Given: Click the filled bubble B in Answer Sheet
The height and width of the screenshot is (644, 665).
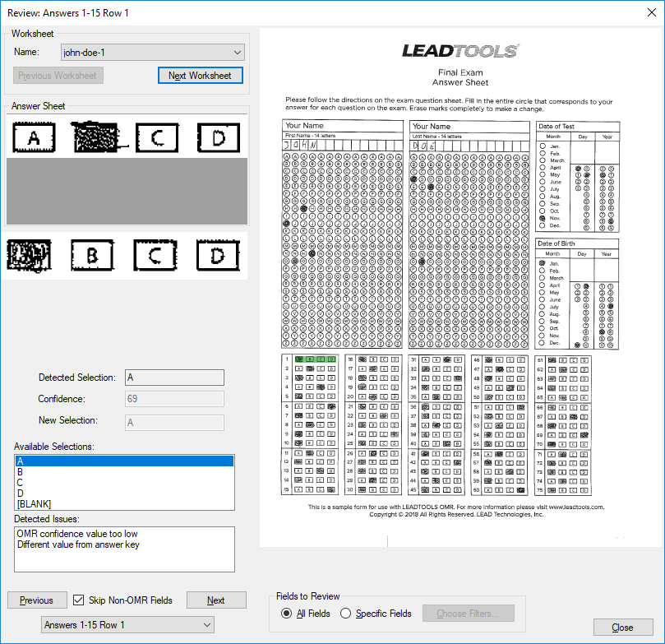Looking at the screenshot, I should [96, 137].
